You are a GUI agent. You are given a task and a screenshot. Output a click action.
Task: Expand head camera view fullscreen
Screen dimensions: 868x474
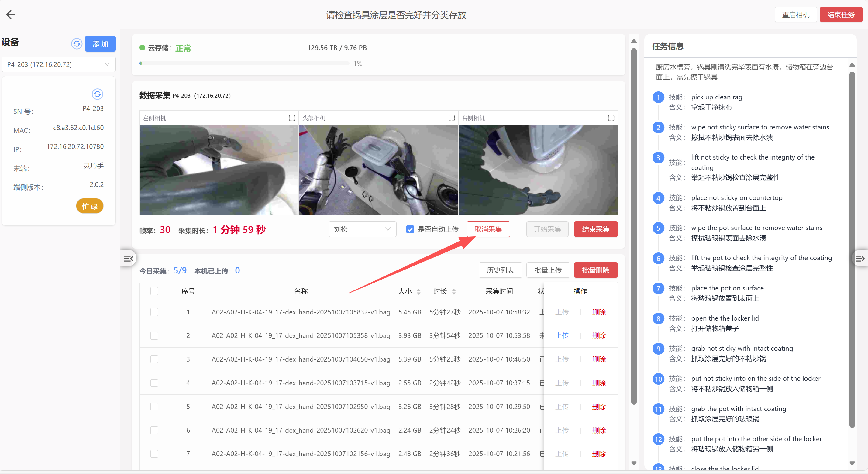point(452,118)
